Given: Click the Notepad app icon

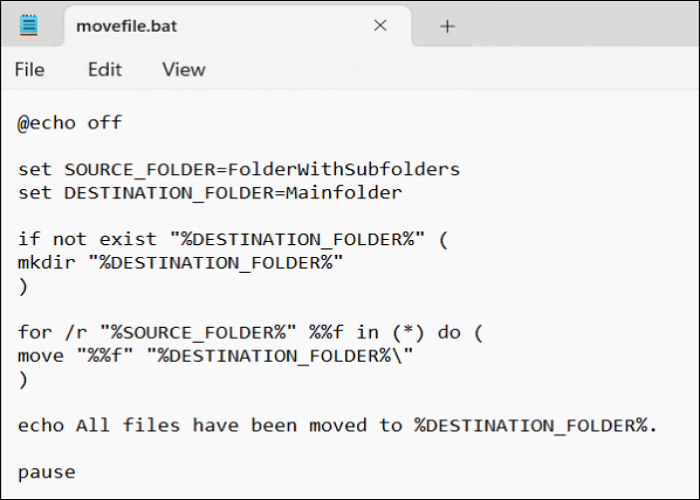Looking at the screenshot, I should coord(29,26).
